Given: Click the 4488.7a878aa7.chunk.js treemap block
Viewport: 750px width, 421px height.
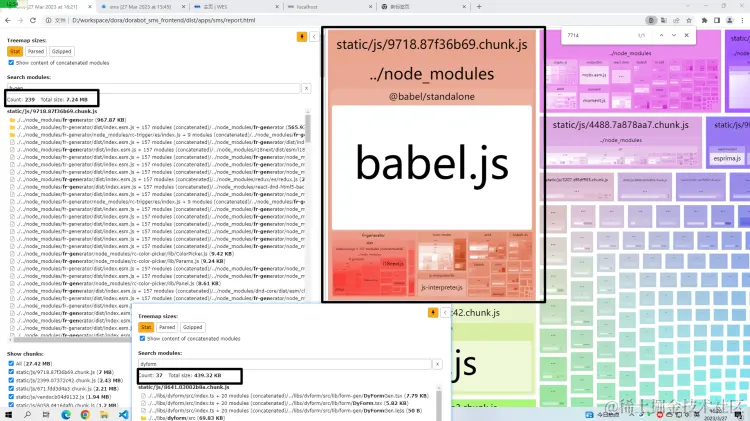Looking at the screenshot, I should point(621,144).
